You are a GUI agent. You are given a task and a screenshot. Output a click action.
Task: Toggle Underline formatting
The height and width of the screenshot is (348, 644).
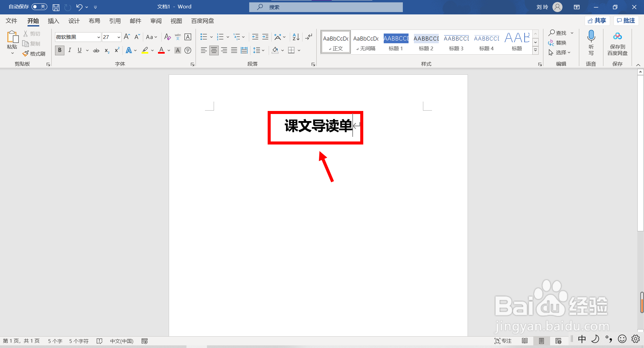click(x=79, y=50)
